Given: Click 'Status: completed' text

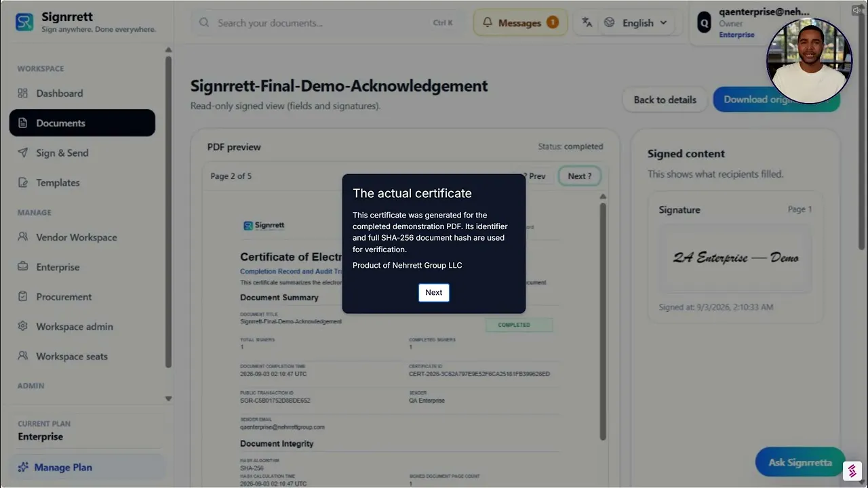Looking at the screenshot, I should [x=570, y=146].
